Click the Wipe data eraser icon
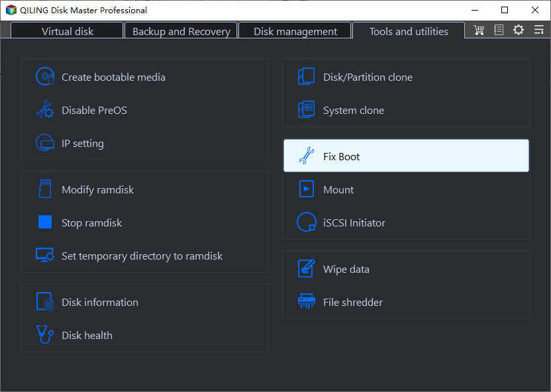The width and height of the screenshot is (551, 392). click(x=307, y=268)
